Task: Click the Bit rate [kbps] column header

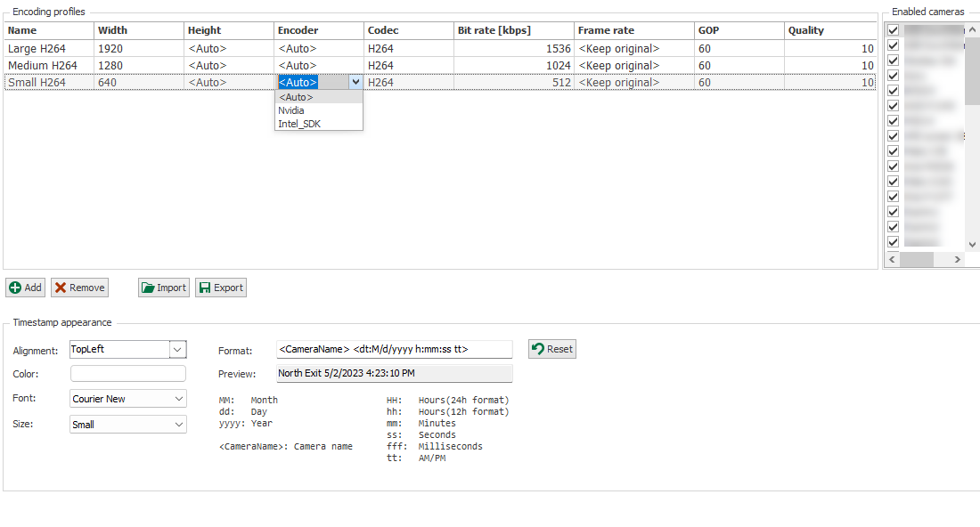Action: click(x=513, y=30)
